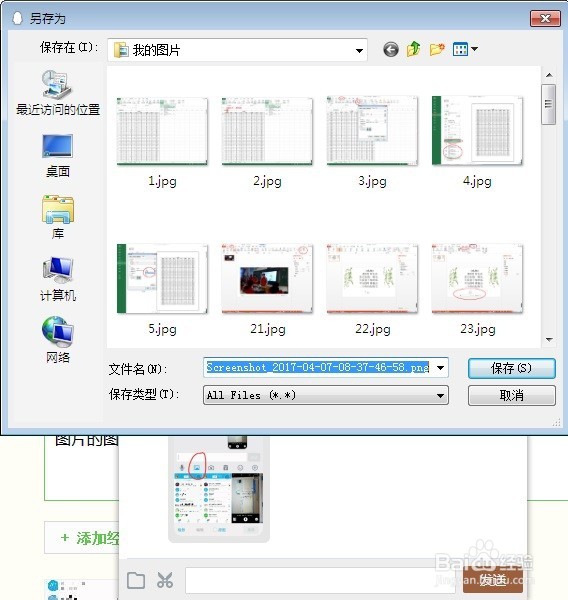Click the file list scroll down arrow
This screenshot has height=600, width=568.
[549, 339]
